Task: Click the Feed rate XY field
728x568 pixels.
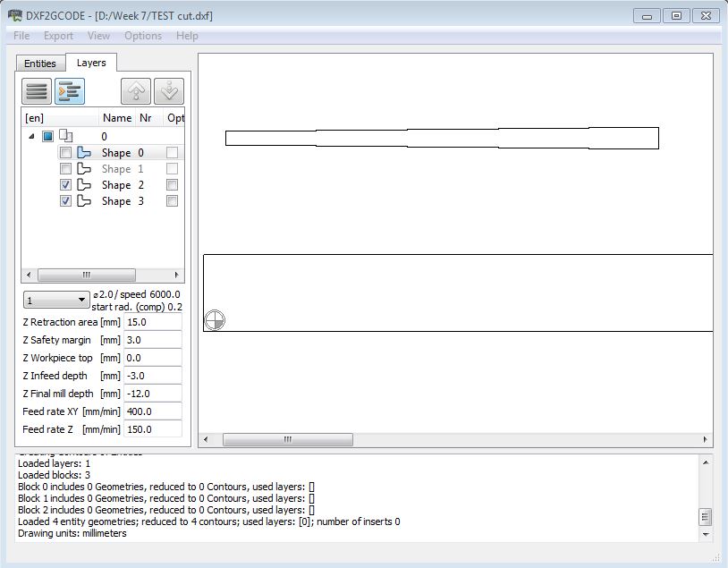Action: click(x=153, y=411)
